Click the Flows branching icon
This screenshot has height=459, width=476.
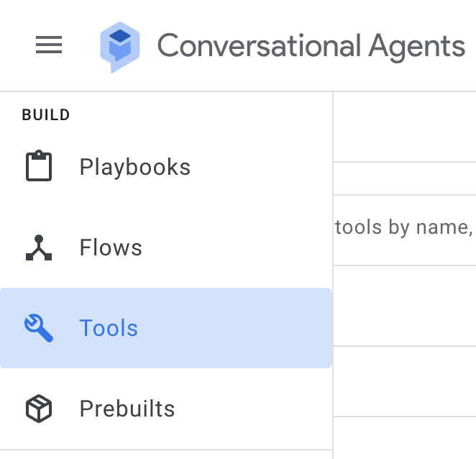pos(39,247)
